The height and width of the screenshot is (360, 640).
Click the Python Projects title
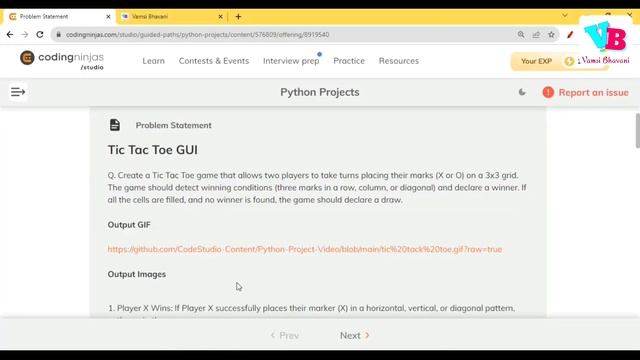(320, 92)
